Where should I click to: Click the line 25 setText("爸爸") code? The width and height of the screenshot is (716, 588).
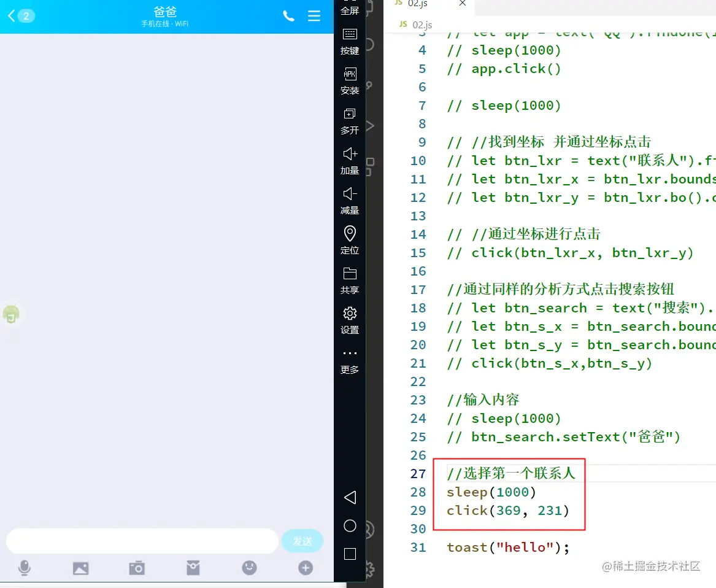point(564,437)
